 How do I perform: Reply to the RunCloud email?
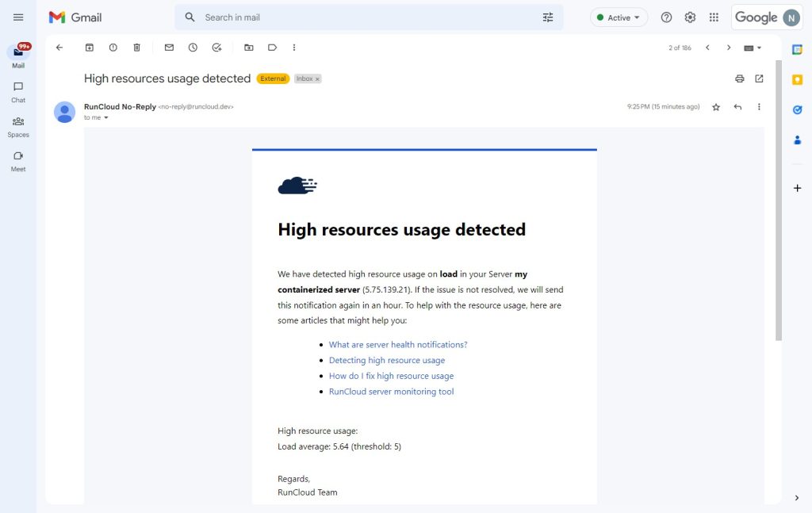[x=738, y=107]
